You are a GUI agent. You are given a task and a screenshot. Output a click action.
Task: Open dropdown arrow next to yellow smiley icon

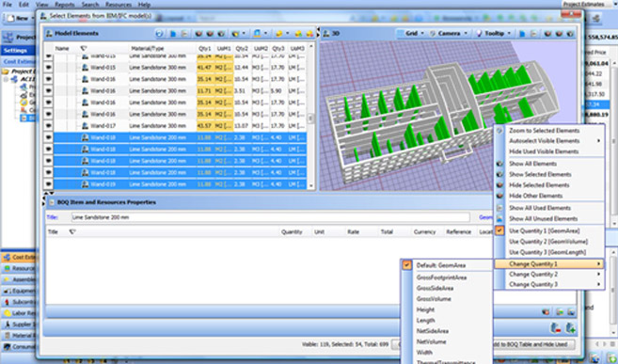tap(287, 34)
